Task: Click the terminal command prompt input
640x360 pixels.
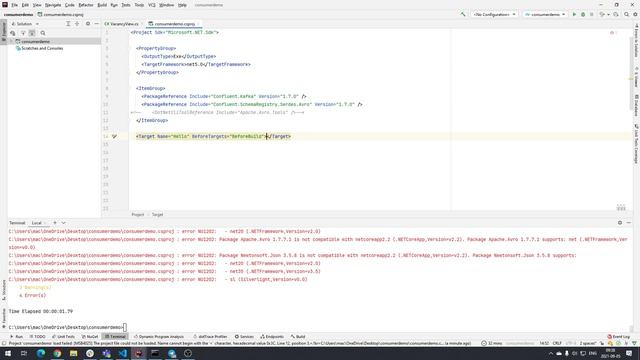Action: [x=124, y=327]
